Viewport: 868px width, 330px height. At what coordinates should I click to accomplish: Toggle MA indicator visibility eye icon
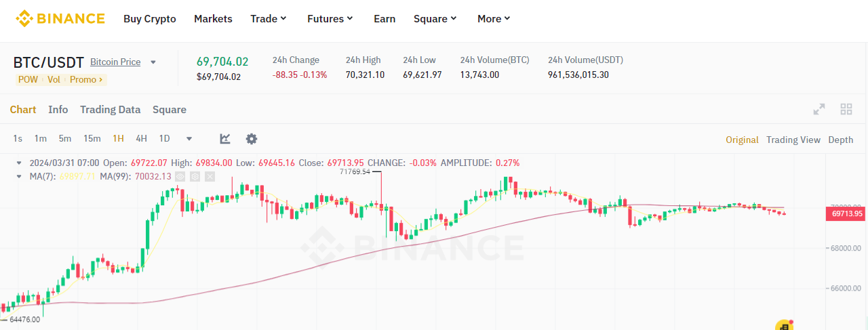[180, 176]
